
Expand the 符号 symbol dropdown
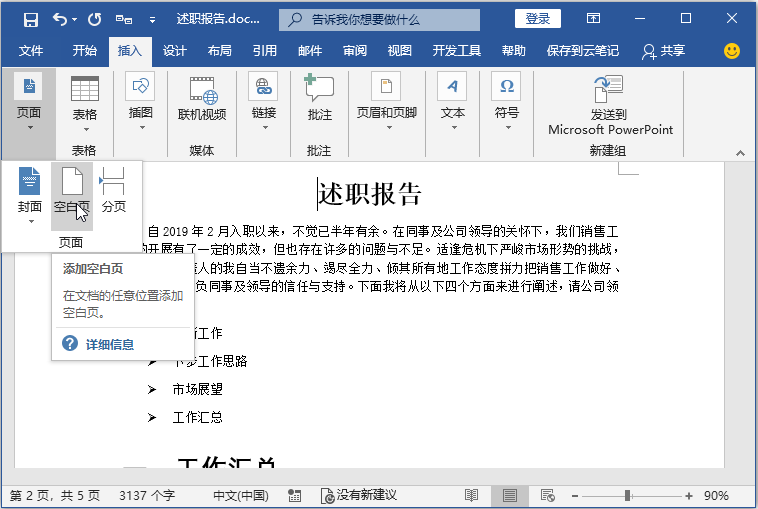pos(508,128)
